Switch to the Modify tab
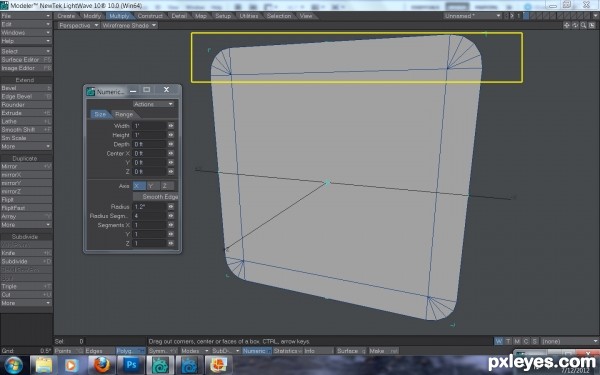Image resolution: width=600 pixels, height=375 pixels. point(92,16)
